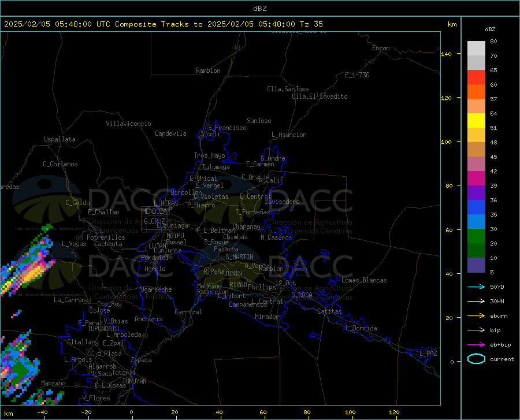The height and width of the screenshot is (420, 520).
Task: Click the pink bip arrow legend icon
Action: click(x=476, y=330)
